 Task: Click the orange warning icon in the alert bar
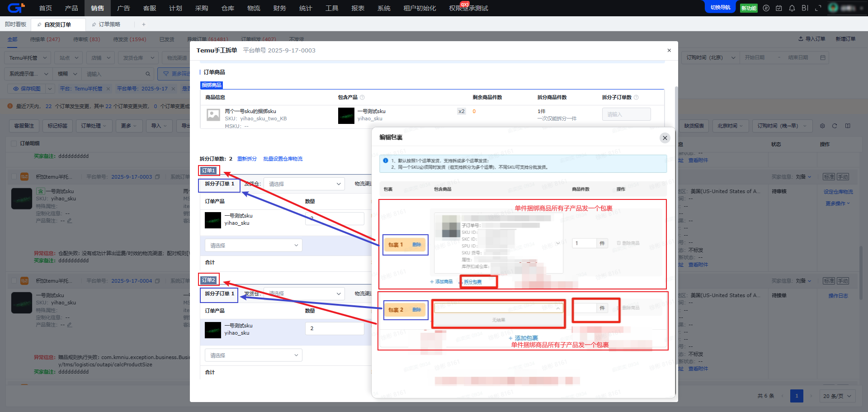point(10,106)
